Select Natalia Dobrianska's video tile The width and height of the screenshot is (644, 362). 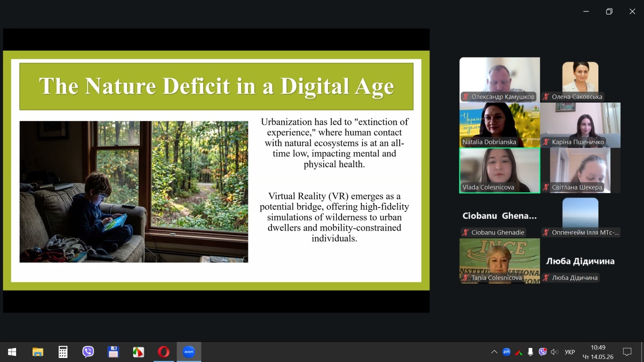pyautogui.click(x=500, y=125)
